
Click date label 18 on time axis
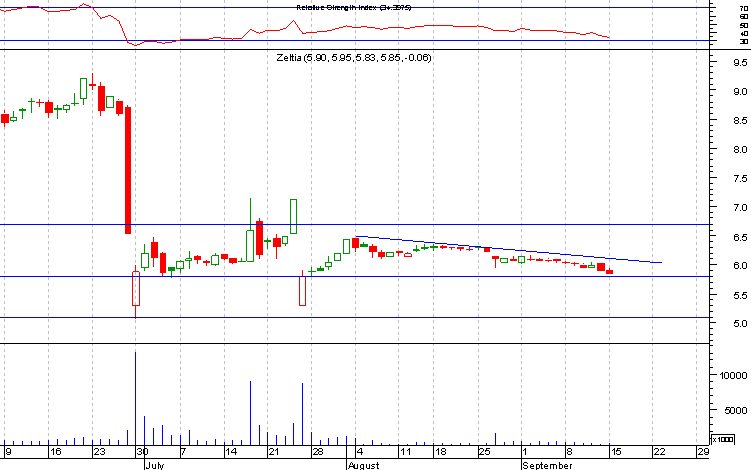(441, 452)
